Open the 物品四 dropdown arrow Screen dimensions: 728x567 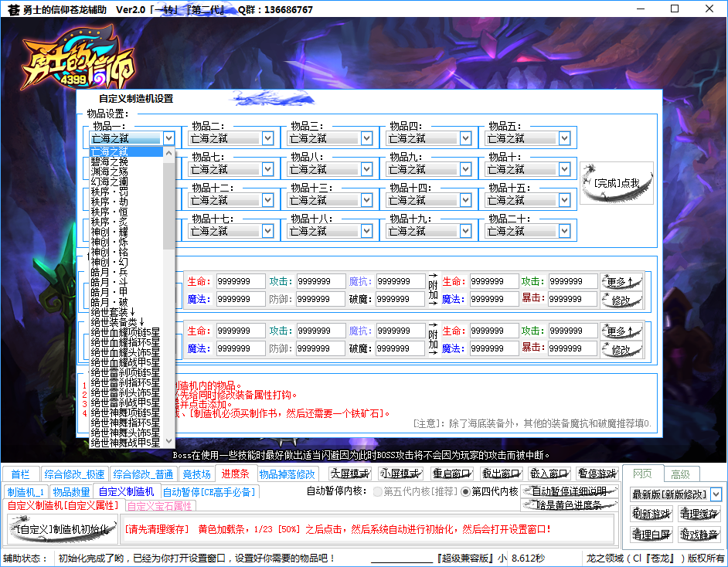click(x=466, y=138)
